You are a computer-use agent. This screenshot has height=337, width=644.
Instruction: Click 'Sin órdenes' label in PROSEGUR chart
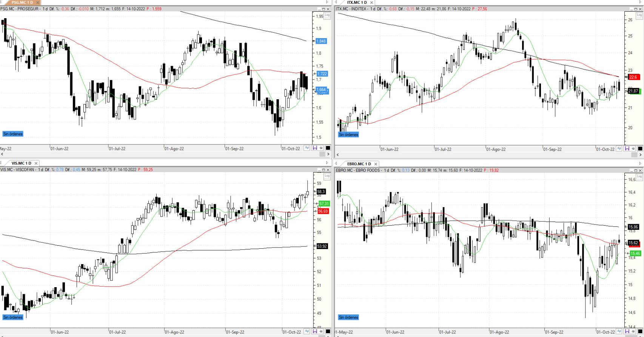pos(13,134)
